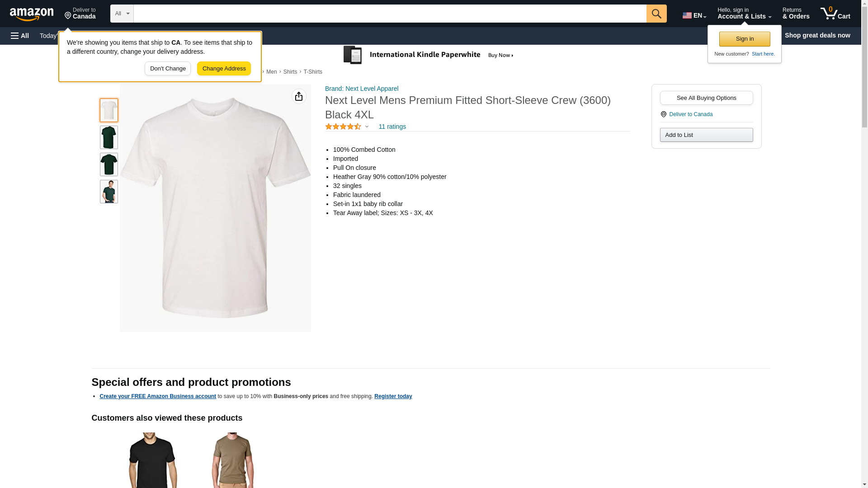Open the shopping cart
This screenshot has height=488, width=868.
coord(835,14)
